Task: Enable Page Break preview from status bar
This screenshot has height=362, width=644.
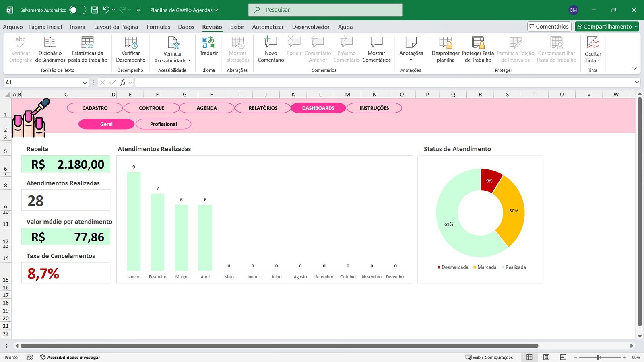Action: [563, 357]
